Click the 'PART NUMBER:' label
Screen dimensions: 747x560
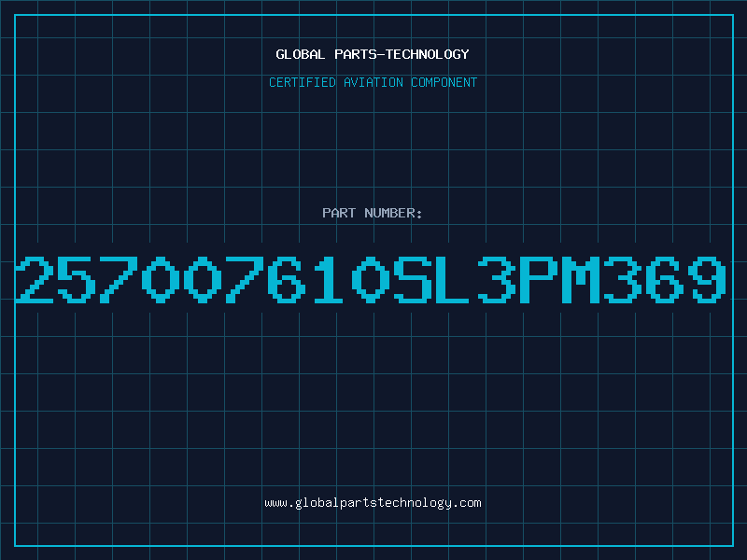373,213
